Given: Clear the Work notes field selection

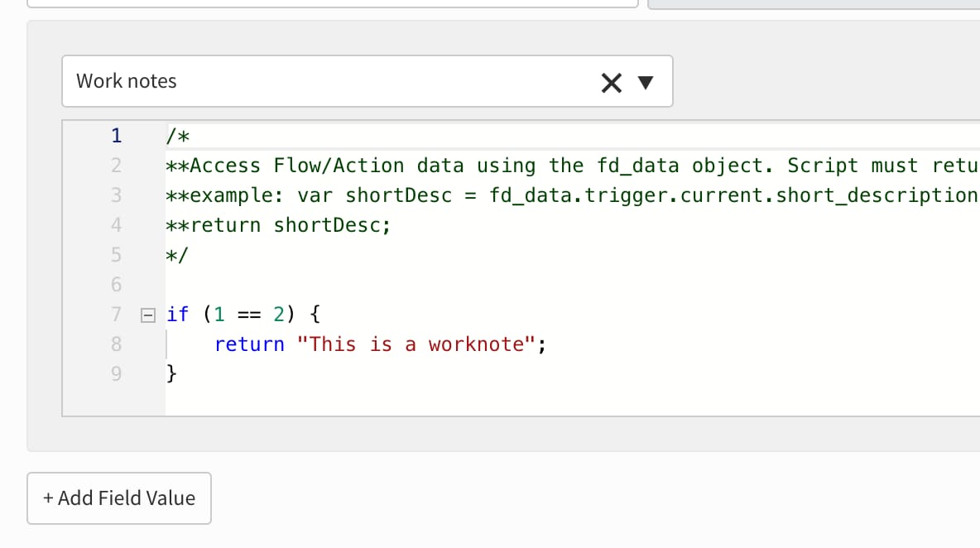Looking at the screenshot, I should click(x=611, y=82).
